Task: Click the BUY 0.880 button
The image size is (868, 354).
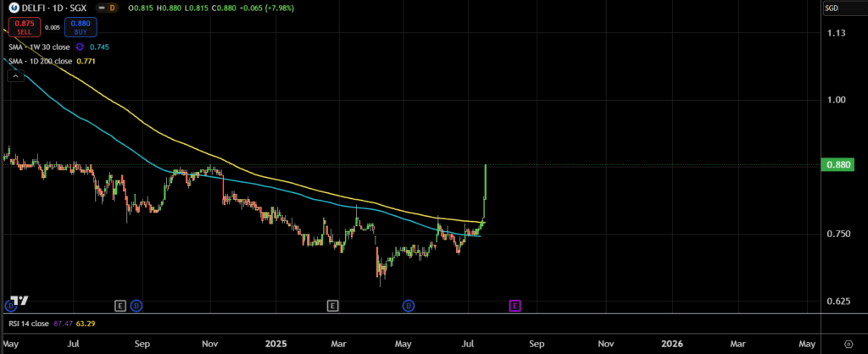Action: 79,28
